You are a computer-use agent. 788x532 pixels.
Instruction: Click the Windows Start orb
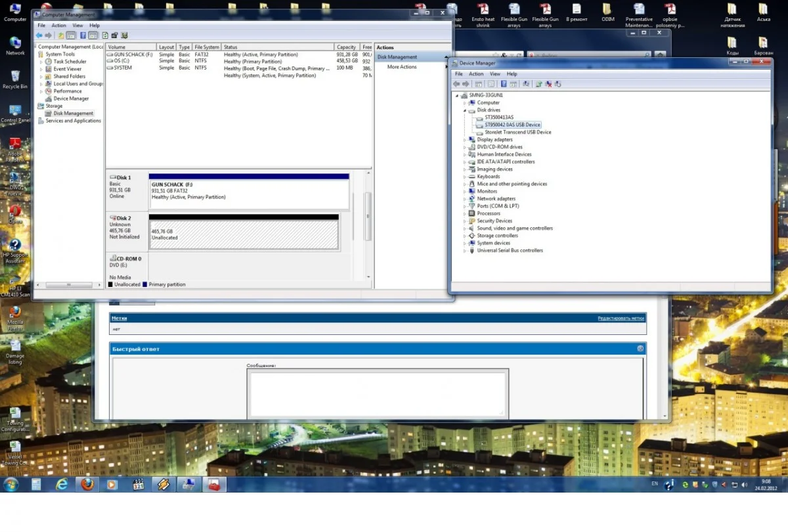point(11,485)
